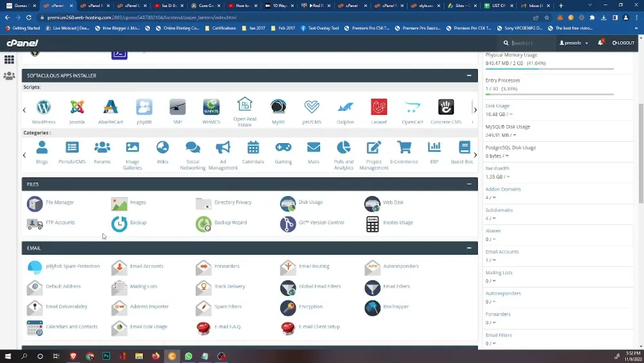Open Photoshop from the taskbar

106,357
